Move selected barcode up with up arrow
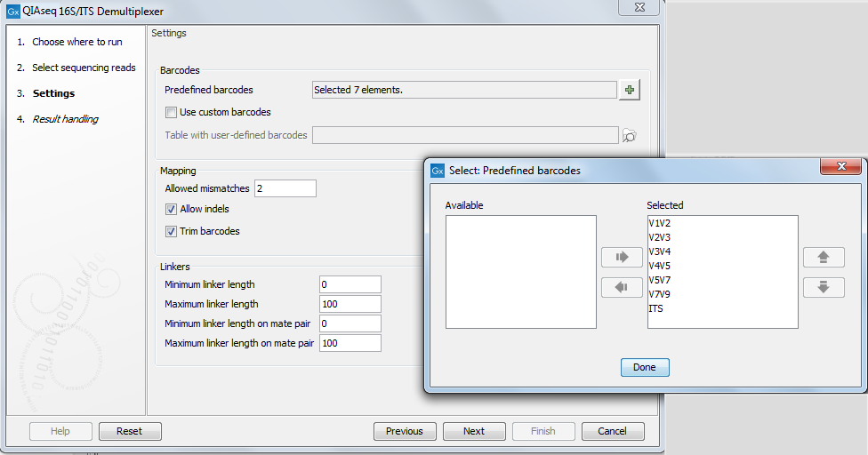 tap(823, 258)
